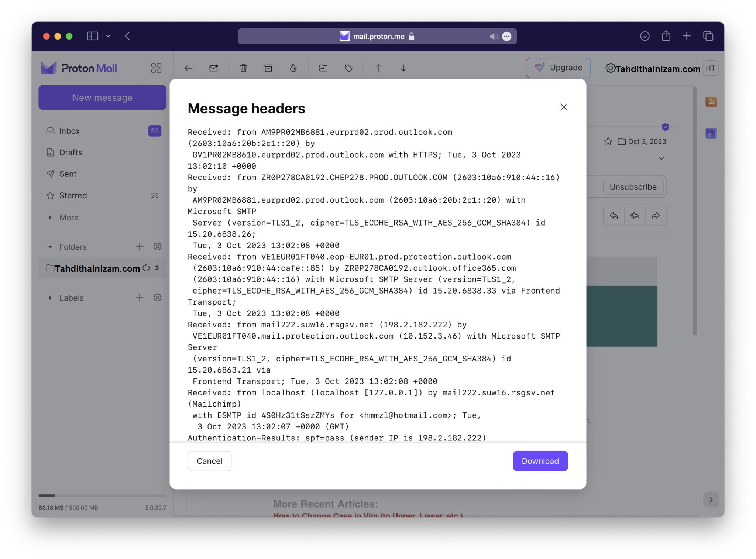Open Safari sidebar dropdown chevron

(108, 36)
